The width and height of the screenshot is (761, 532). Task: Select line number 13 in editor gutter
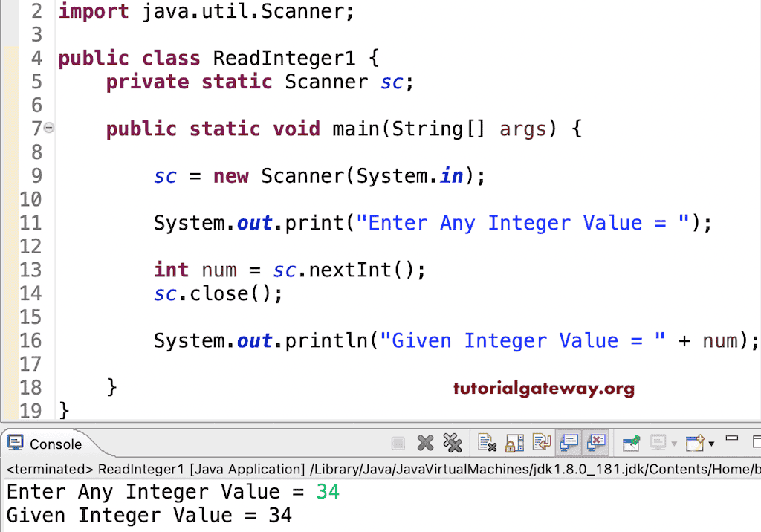pyautogui.click(x=30, y=270)
